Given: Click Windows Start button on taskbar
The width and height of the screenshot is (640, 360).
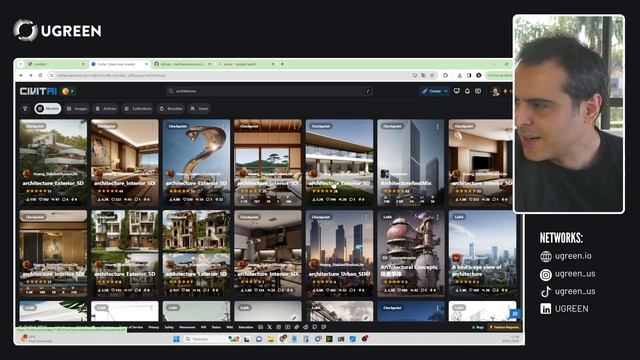Looking at the screenshot, I should 176,339.
